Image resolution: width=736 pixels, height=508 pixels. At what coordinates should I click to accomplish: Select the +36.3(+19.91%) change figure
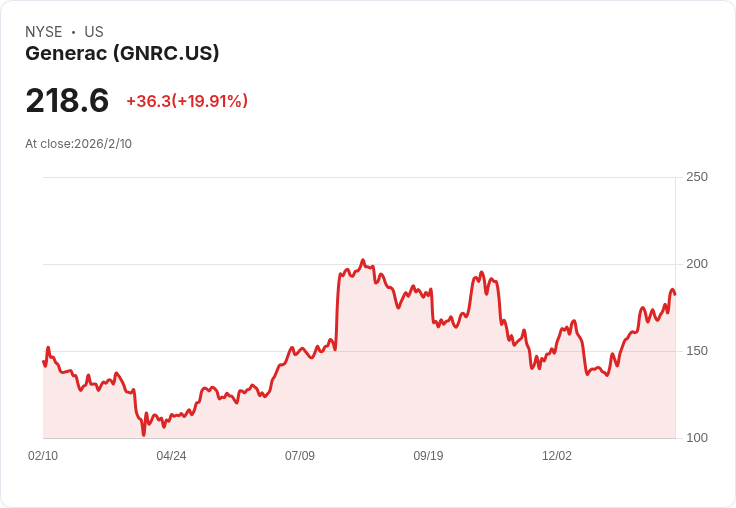click(187, 101)
